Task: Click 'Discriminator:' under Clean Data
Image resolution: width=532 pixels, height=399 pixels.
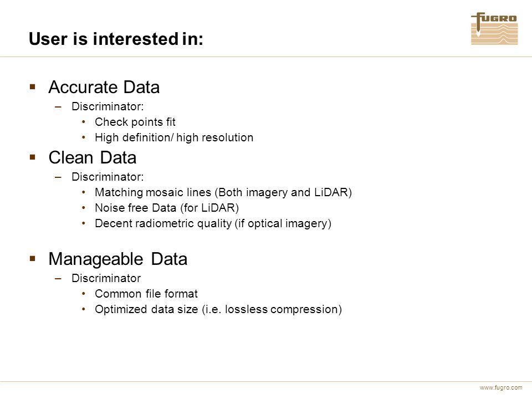Action: coord(108,177)
